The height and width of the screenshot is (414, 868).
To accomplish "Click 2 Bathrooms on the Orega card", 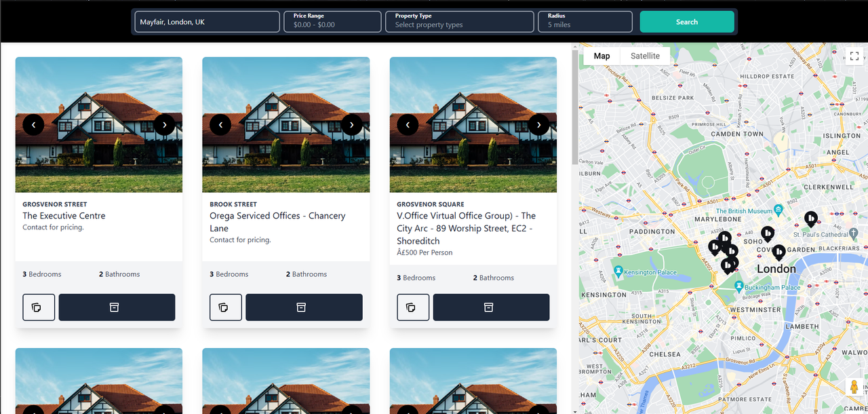I will 307,274.
